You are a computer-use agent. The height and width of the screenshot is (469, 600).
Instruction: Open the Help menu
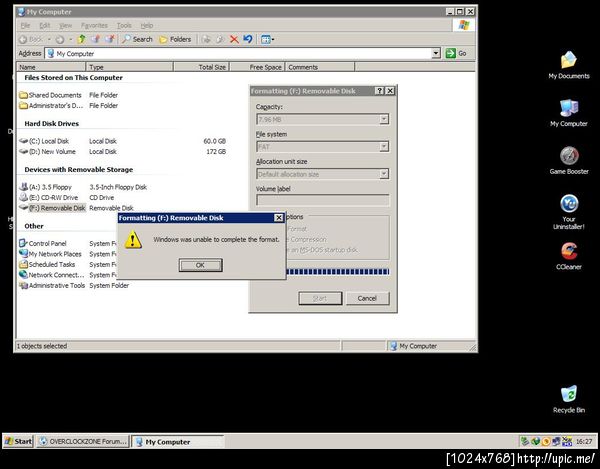(147, 25)
